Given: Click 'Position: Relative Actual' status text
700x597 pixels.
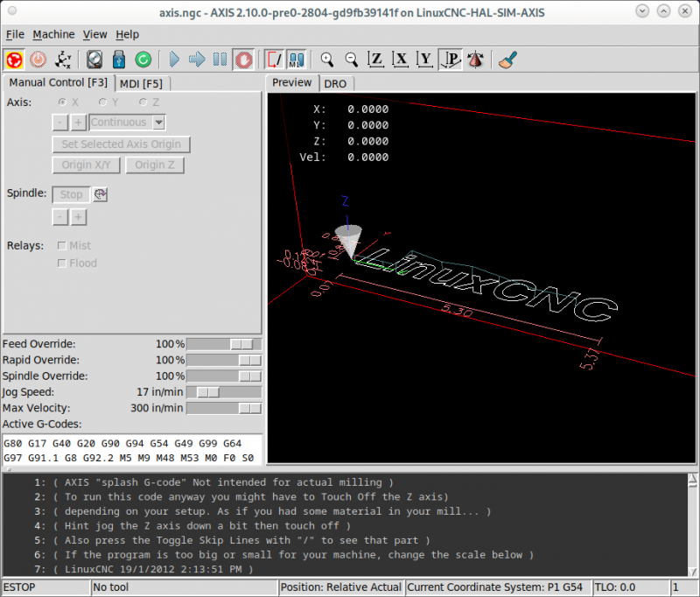Looking at the screenshot, I should (x=341, y=587).
